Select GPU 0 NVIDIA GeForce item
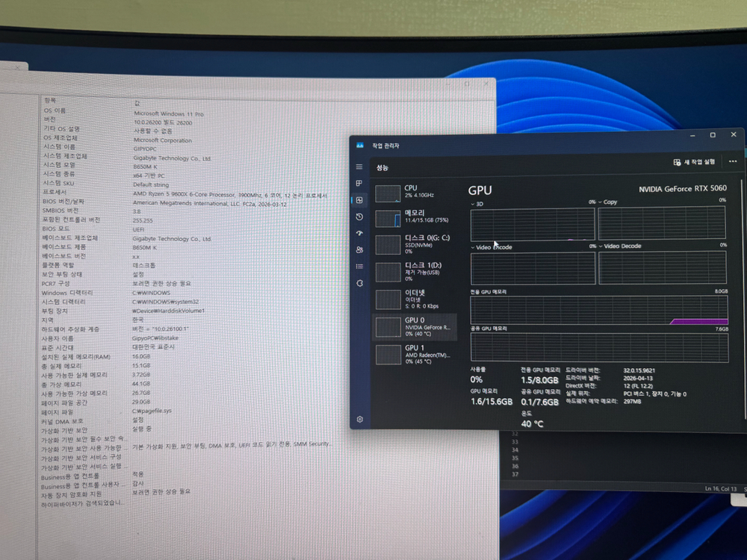 pyautogui.click(x=414, y=327)
